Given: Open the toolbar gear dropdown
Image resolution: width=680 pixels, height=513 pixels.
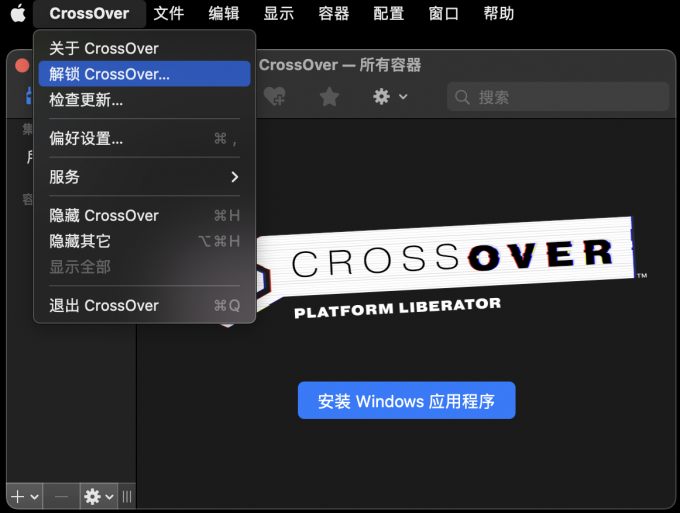Looking at the screenshot, I should click(390, 96).
